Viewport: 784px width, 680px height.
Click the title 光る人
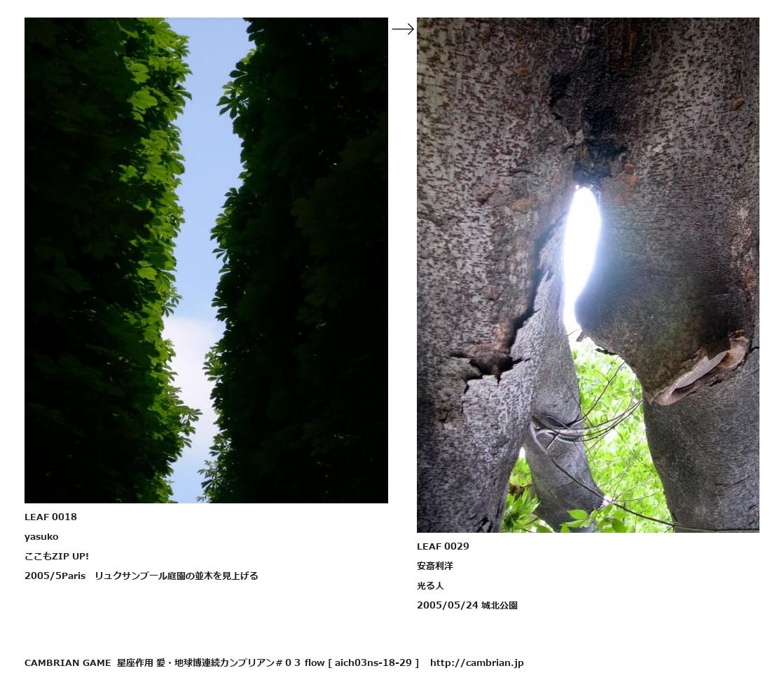coord(430,585)
